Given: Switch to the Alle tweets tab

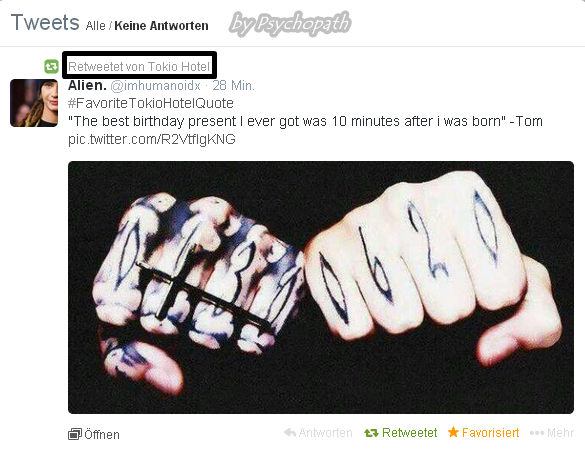Looking at the screenshot, I should (x=96, y=26).
